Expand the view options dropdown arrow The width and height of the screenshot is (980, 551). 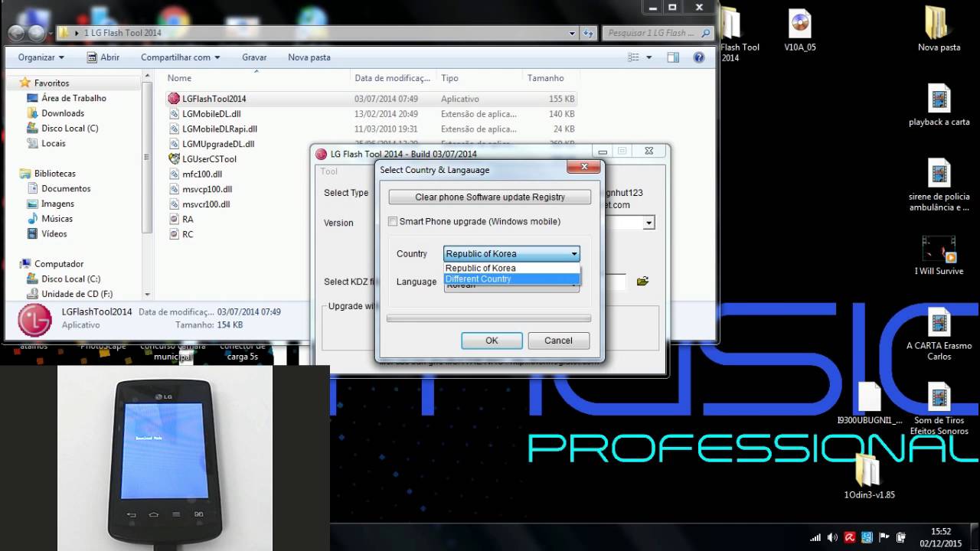point(649,57)
